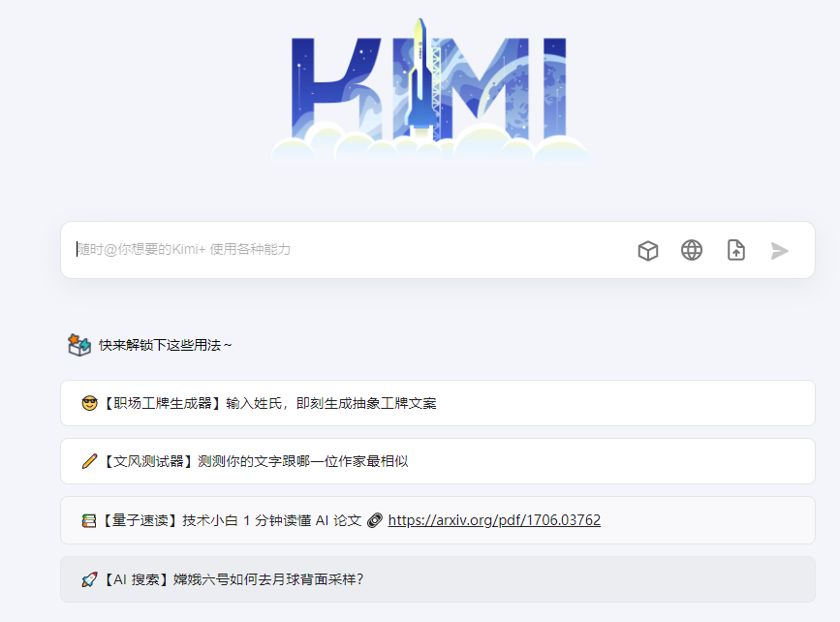Click the send arrow button

(x=780, y=250)
